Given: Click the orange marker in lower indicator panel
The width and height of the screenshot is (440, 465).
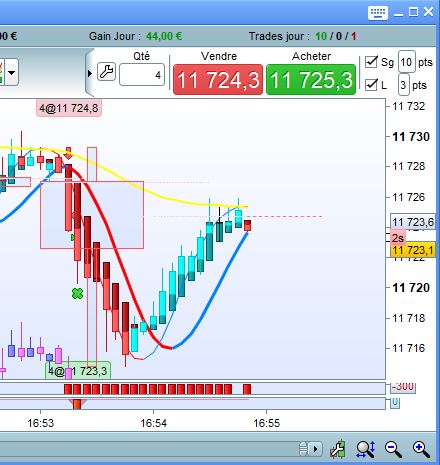Looking at the screenshot, I should [x=77, y=404].
